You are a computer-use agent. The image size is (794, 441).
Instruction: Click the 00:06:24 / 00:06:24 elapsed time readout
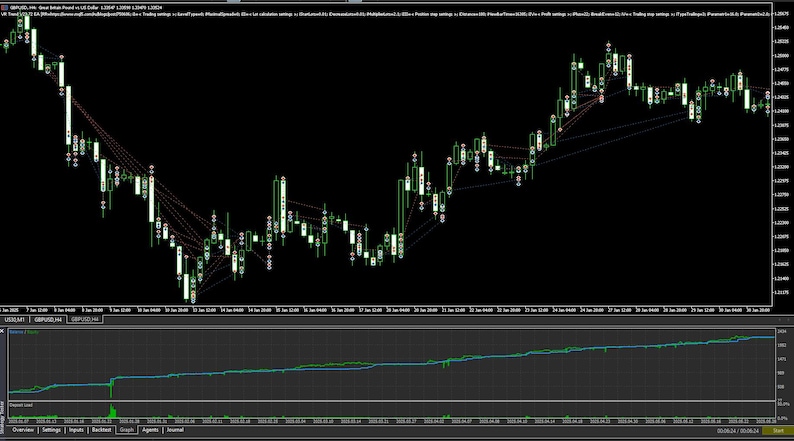click(737, 431)
